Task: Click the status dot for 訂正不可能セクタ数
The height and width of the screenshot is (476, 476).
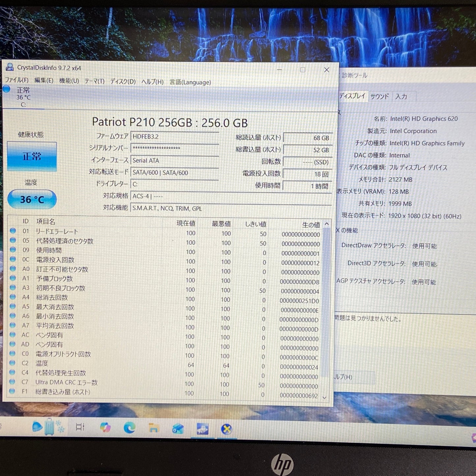Action: pyautogui.click(x=13, y=268)
